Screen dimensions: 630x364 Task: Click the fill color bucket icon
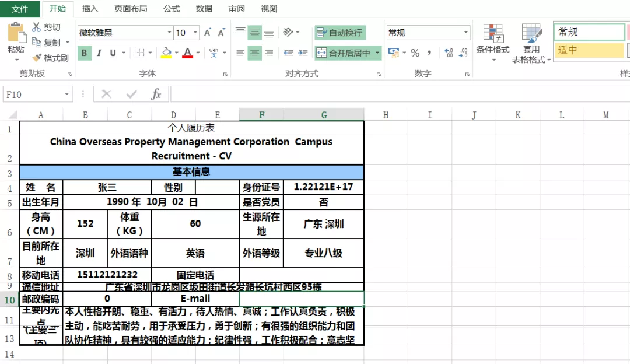pyautogui.click(x=166, y=52)
